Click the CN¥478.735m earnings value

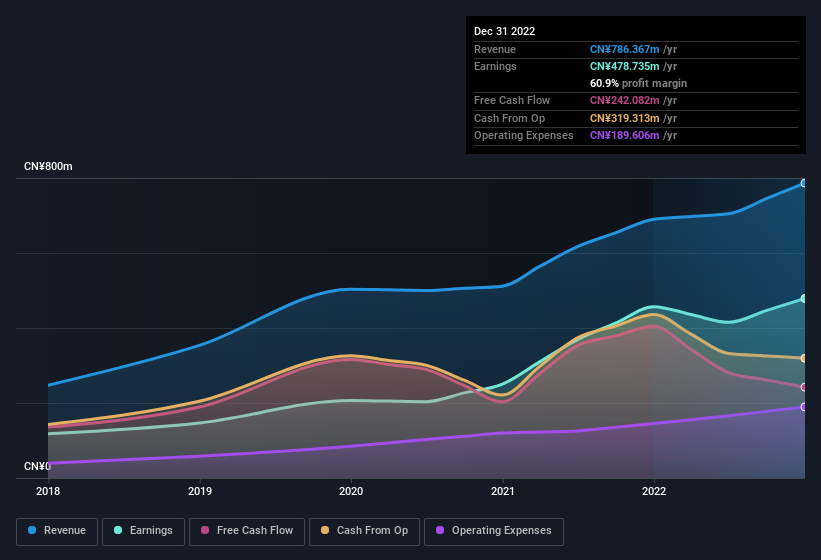tap(625, 66)
